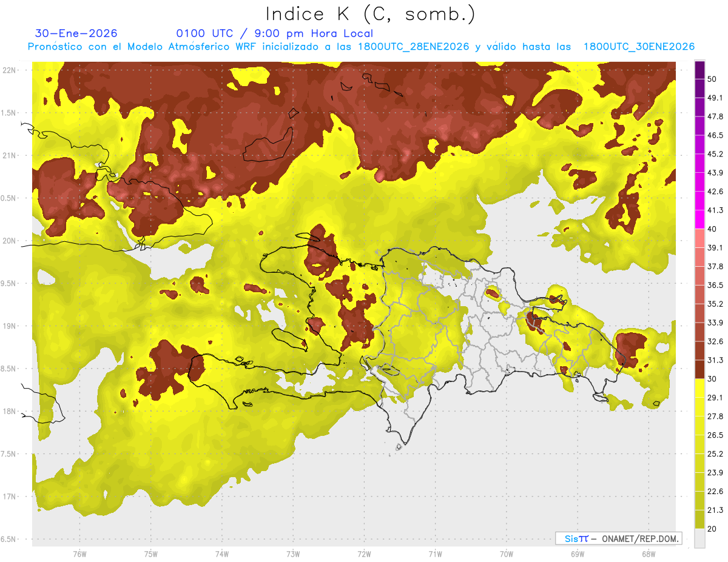Click the '31.3' color scale value

coord(715,360)
